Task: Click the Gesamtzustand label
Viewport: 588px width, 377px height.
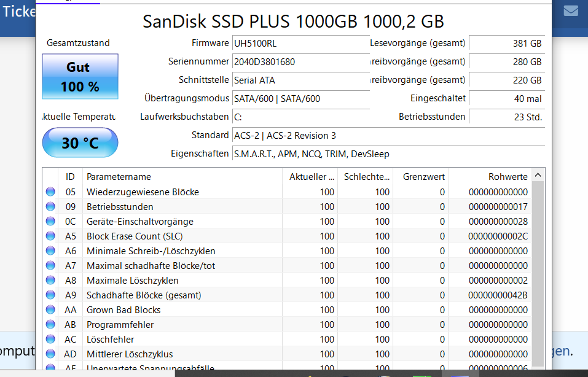Action: point(78,43)
